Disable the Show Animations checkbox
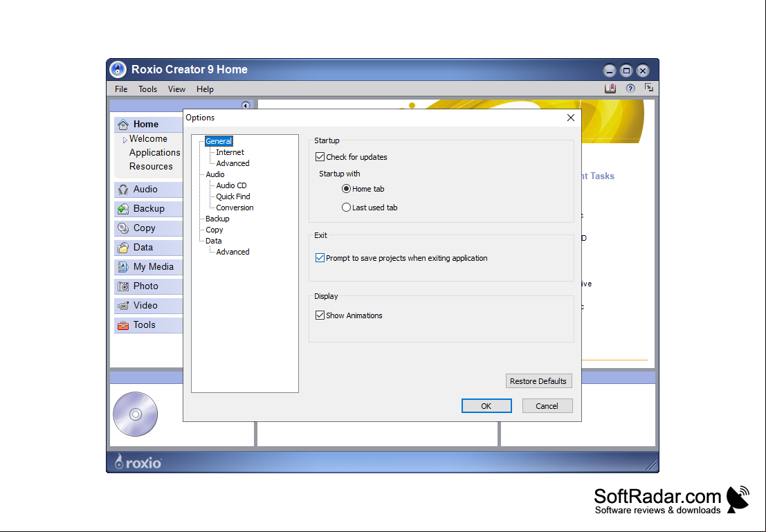The image size is (766, 532). click(320, 315)
